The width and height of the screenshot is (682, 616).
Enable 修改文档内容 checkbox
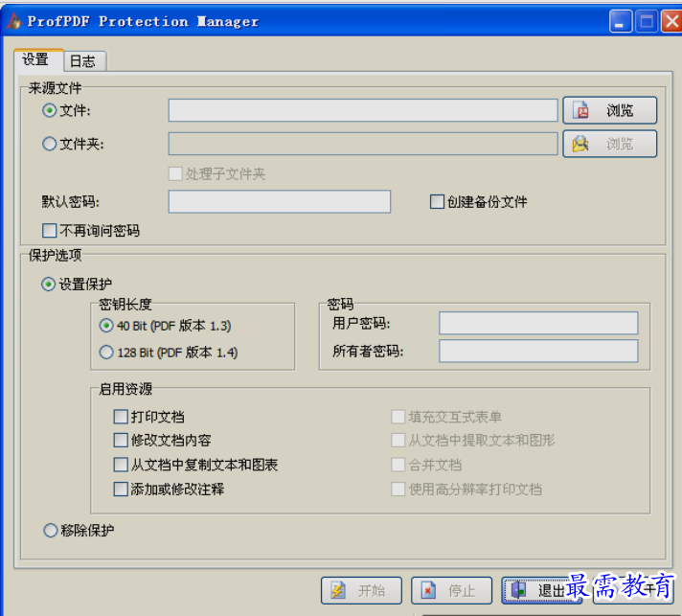(121, 441)
